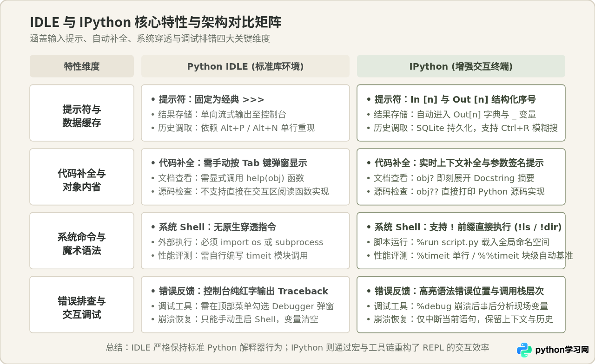Click 代码补全：实时上下文补全与参数签名提示

(x=455, y=163)
